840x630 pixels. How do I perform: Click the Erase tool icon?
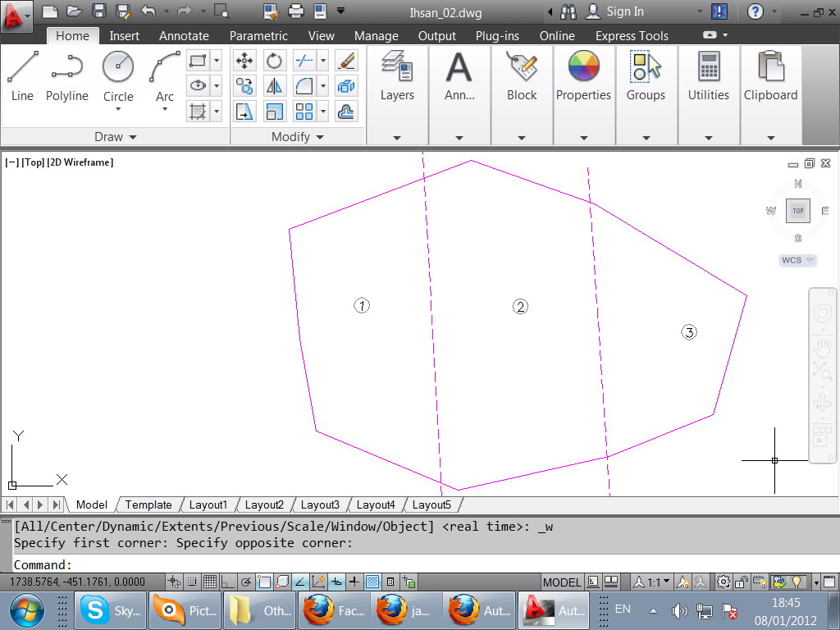coord(346,61)
